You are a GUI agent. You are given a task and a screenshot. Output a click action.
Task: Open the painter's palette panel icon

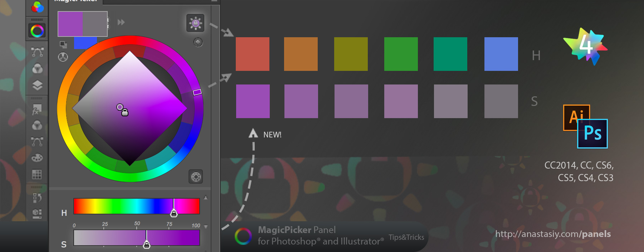tap(37, 158)
